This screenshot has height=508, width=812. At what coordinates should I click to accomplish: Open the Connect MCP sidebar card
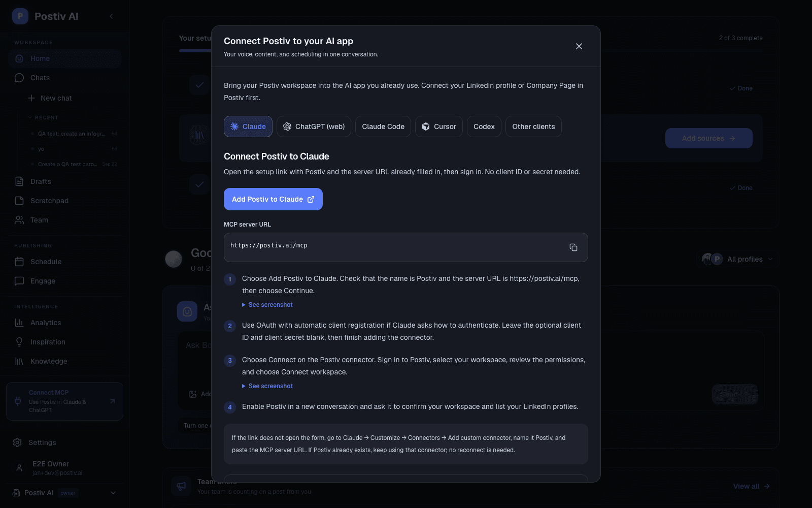(x=64, y=401)
